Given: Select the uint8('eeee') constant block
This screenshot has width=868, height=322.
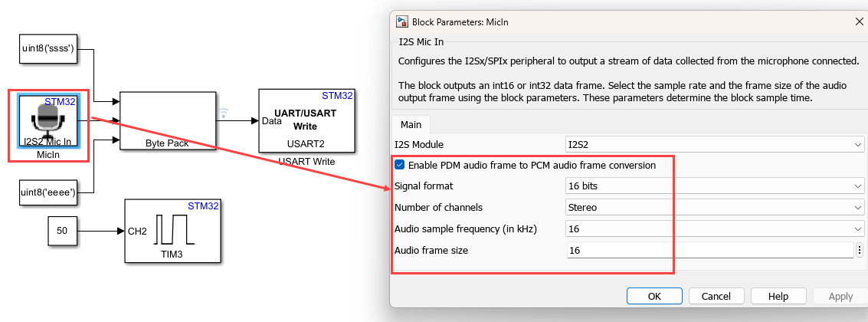Looking at the screenshot, I should pos(47,192).
